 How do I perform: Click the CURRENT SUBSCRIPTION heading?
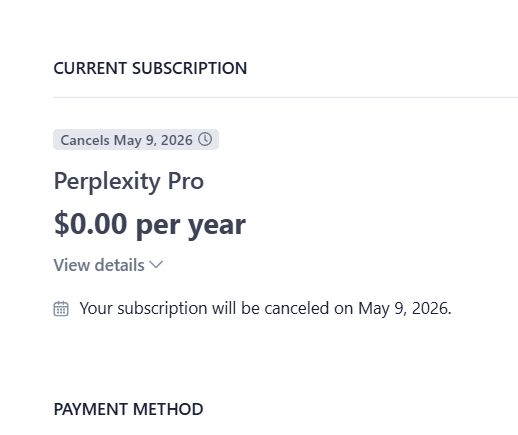150,68
